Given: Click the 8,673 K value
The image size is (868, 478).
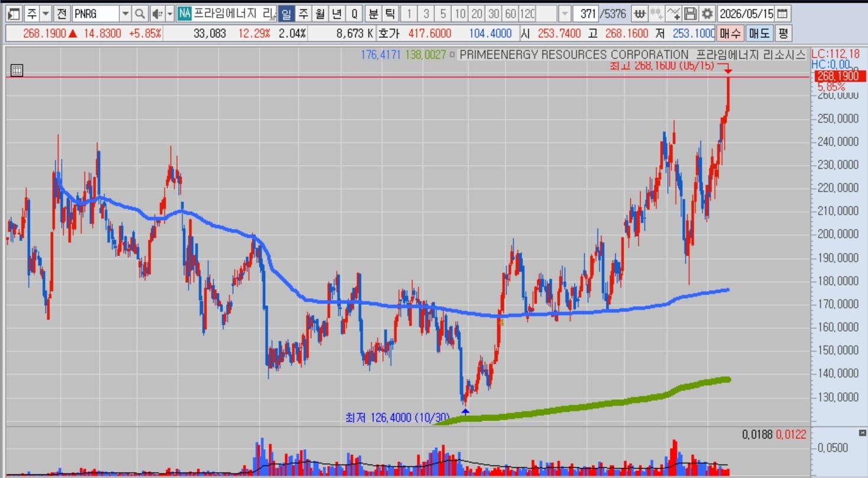Looking at the screenshot, I should point(354,34).
